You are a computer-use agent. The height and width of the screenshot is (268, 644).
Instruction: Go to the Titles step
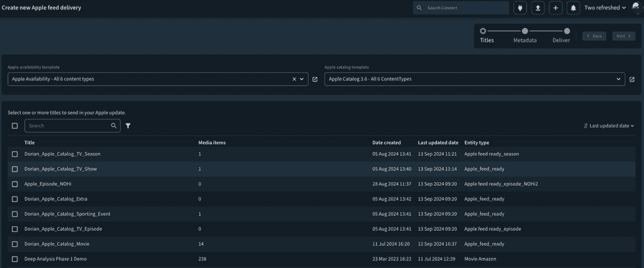[487, 35]
